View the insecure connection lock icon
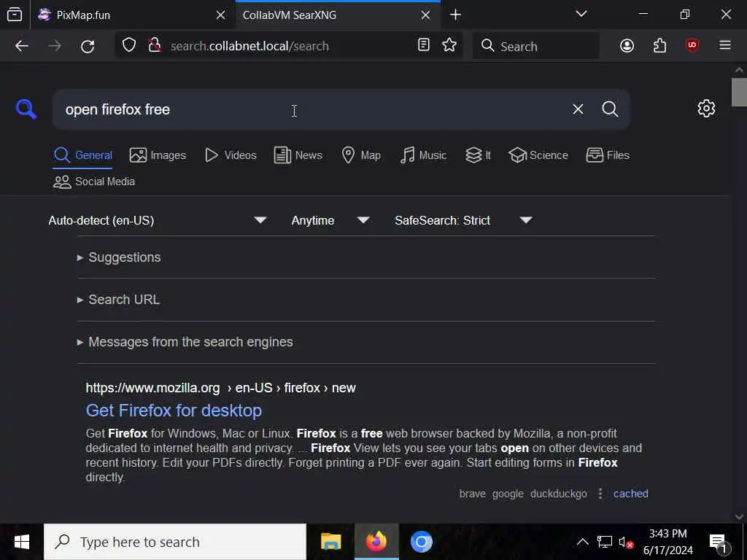Viewport: 747px width, 560px height. point(155,45)
